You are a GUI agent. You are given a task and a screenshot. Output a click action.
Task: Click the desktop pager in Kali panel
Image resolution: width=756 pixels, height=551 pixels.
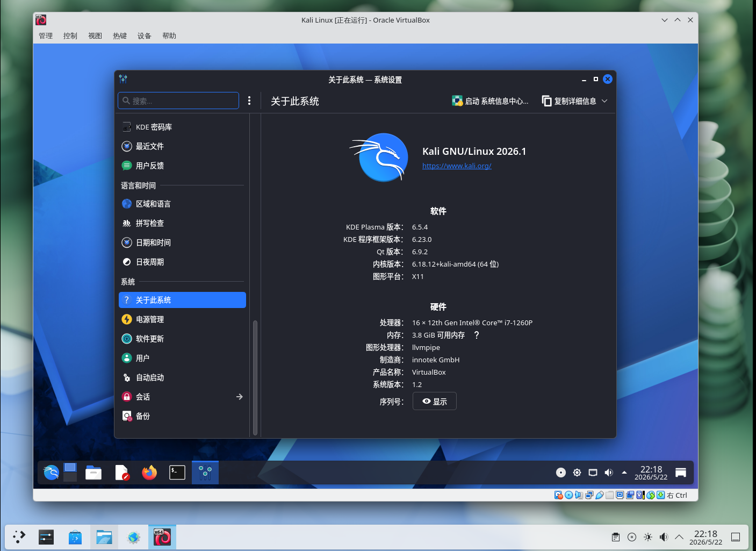coord(70,473)
